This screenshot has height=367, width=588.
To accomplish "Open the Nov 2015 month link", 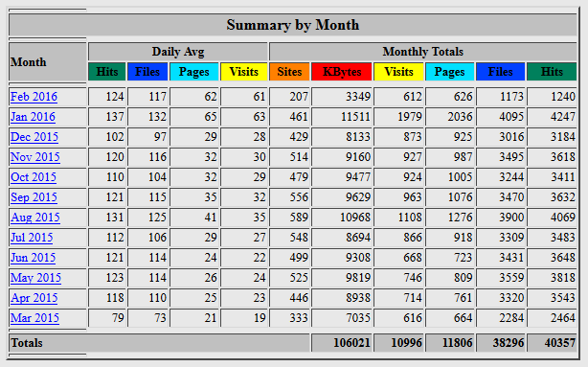I will click(34, 157).
